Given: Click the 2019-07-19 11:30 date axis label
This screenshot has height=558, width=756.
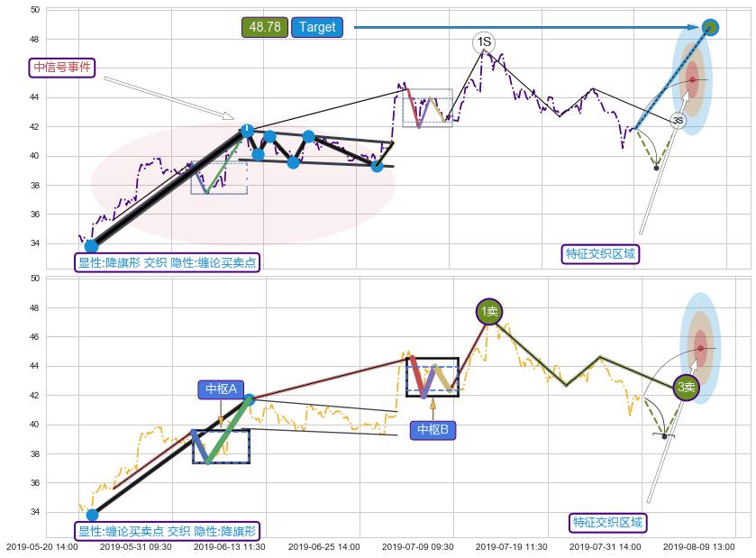Looking at the screenshot, I should (x=511, y=546).
